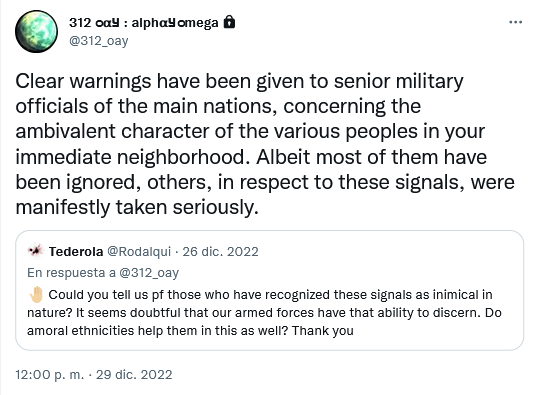Open the @312_oay handle below the display name
535x395 pixels.
pos(99,41)
